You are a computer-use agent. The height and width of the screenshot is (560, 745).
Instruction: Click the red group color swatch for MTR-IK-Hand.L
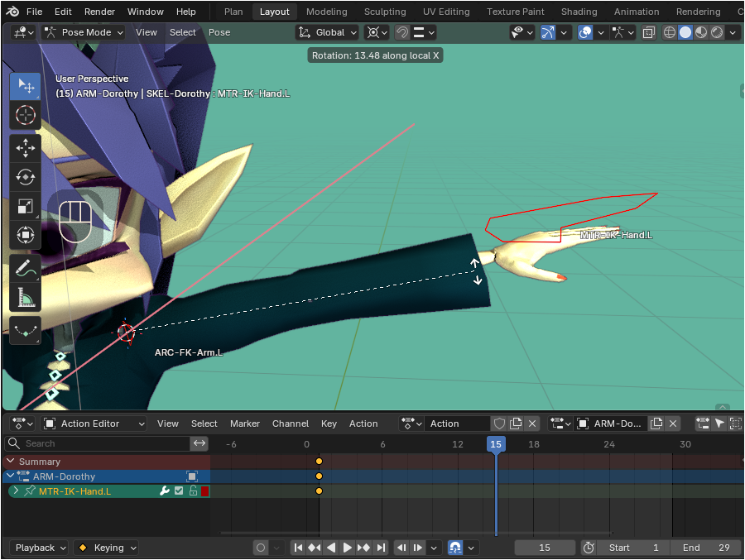coord(204,491)
